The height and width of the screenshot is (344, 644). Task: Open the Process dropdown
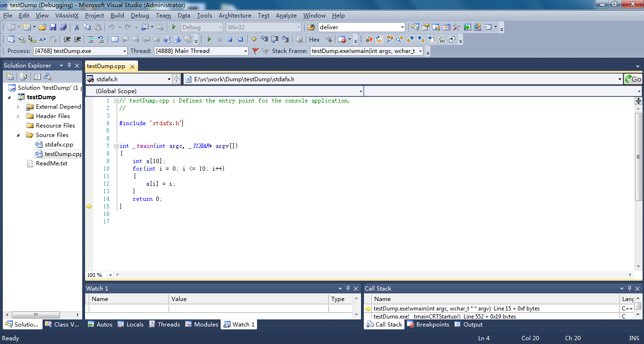pos(125,51)
